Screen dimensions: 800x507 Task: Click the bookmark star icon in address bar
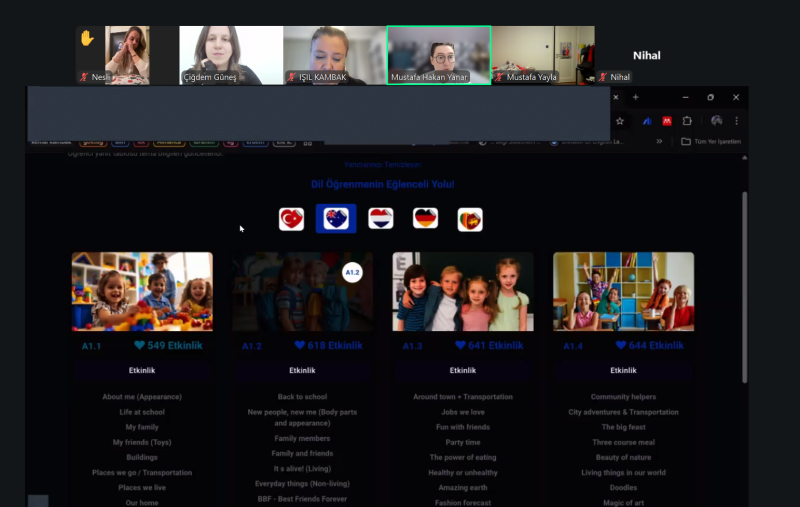coord(620,121)
